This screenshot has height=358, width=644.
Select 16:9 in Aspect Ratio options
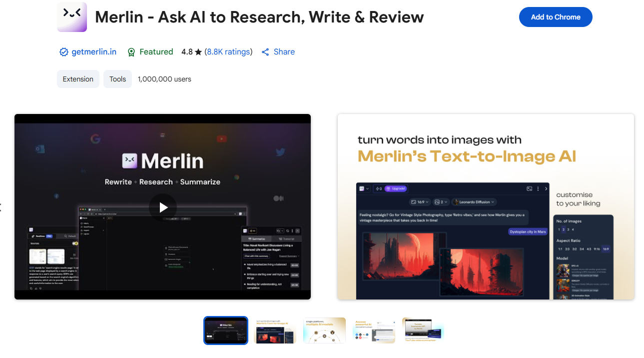point(606,248)
